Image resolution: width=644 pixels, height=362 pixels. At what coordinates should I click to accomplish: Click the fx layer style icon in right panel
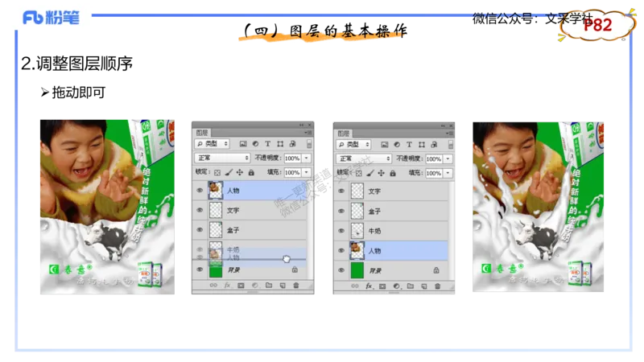(x=369, y=286)
